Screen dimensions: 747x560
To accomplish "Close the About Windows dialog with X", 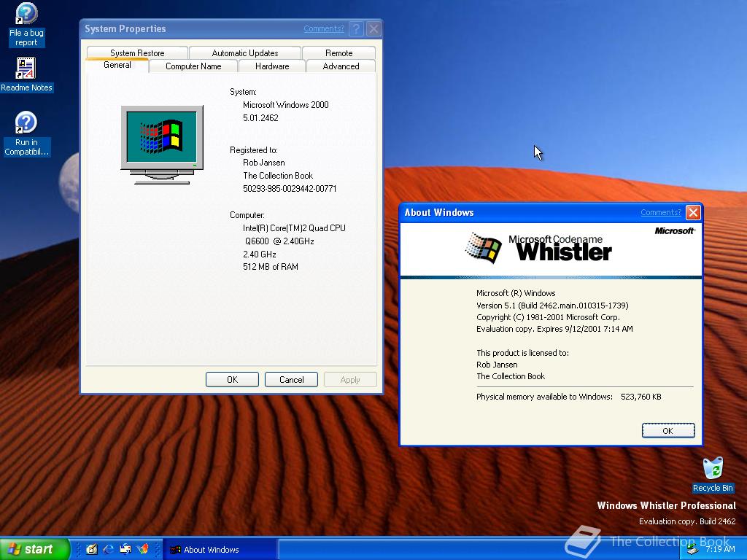I will pos(693,212).
